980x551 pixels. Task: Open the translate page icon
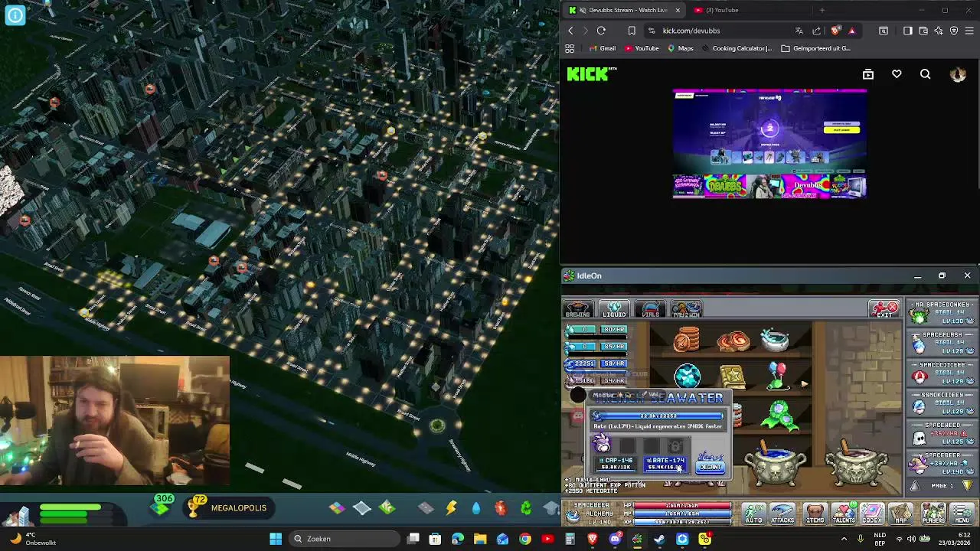click(799, 31)
